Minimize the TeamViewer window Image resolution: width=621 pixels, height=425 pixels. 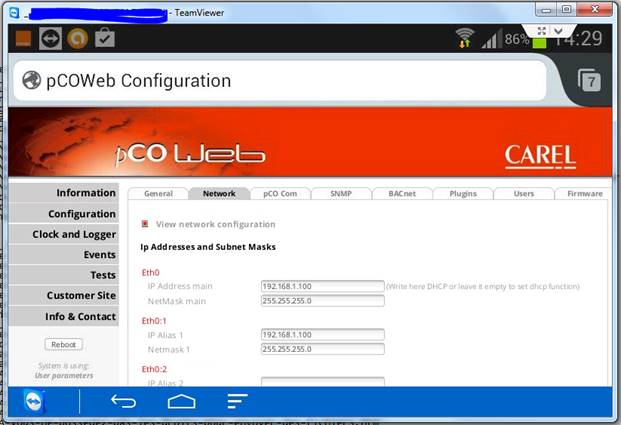click(x=546, y=10)
